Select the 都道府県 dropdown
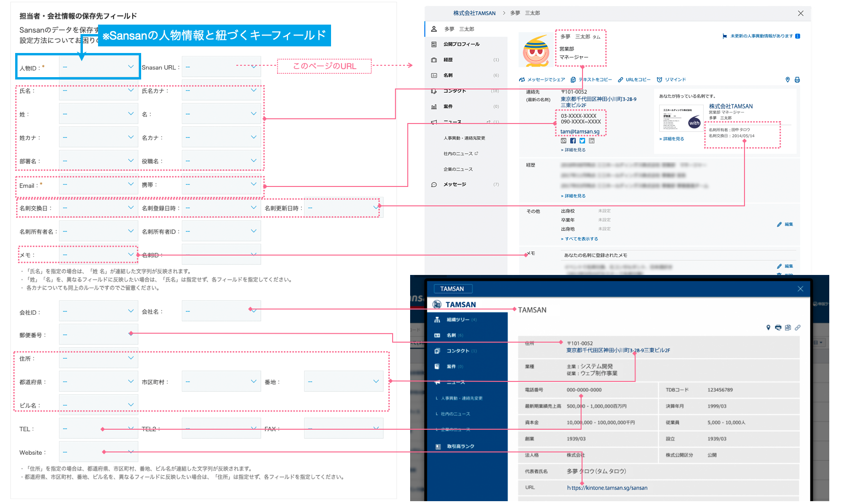The height and width of the screenshot is (504, 852). (x=99, y=381)
